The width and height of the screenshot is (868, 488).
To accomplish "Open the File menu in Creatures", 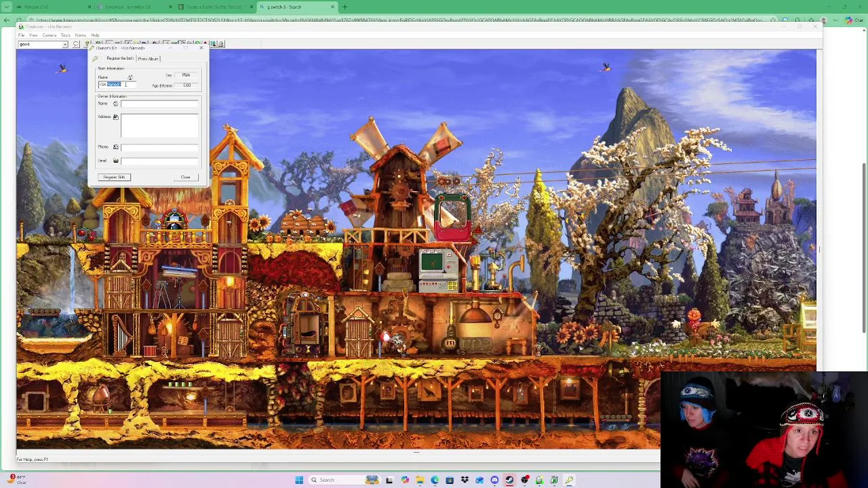I will click(x=22, y=35).
